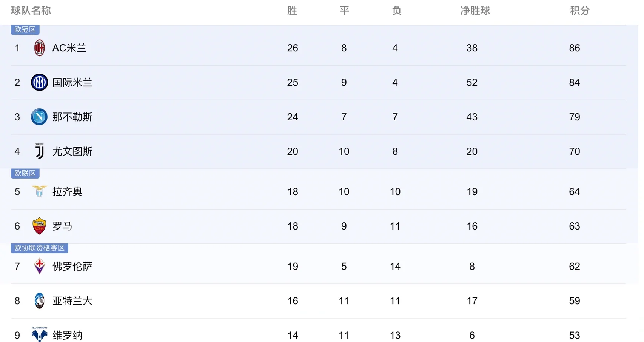Image resolution: width=644 pixels, height=342 pixels.
Task: Click the 胜 column header
Action: pos(292,11)
